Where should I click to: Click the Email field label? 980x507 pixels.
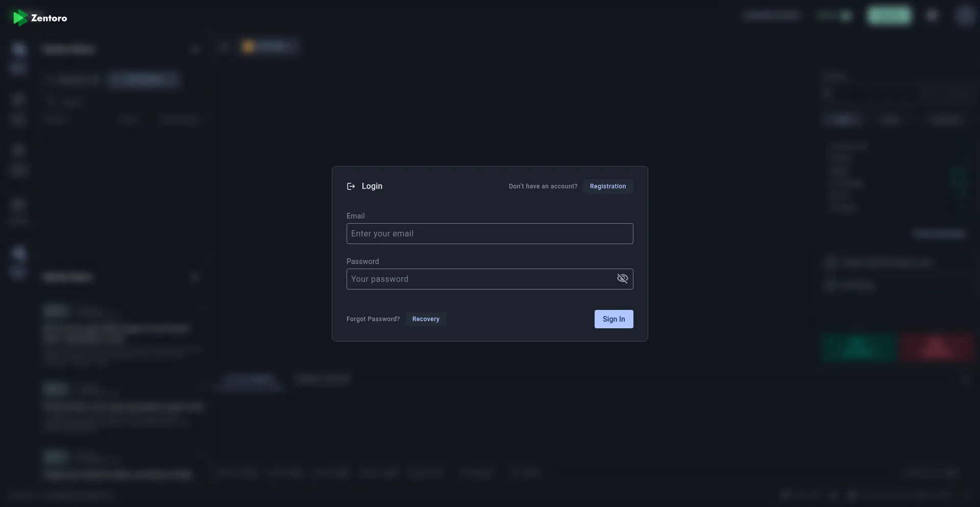(355, 216)
